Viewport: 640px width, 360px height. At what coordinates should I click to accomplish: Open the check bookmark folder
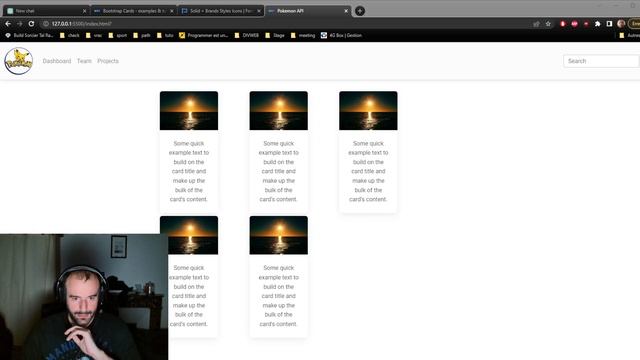69,36
